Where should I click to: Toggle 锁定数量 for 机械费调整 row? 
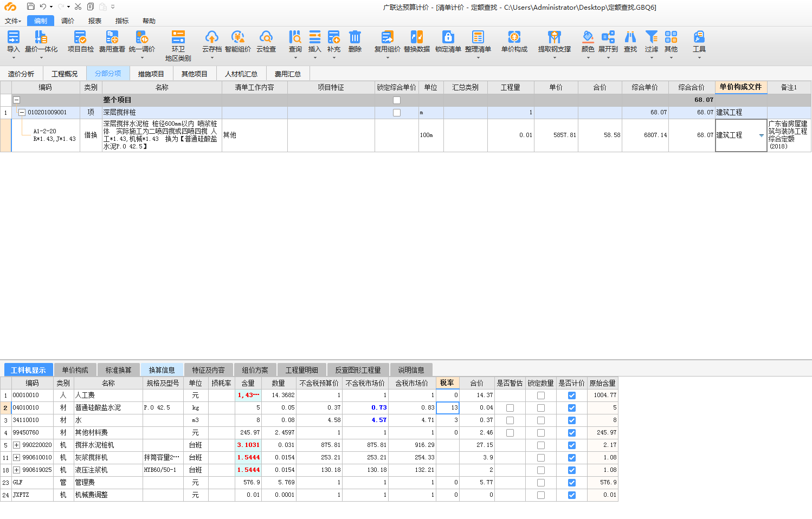coord(541,495)
